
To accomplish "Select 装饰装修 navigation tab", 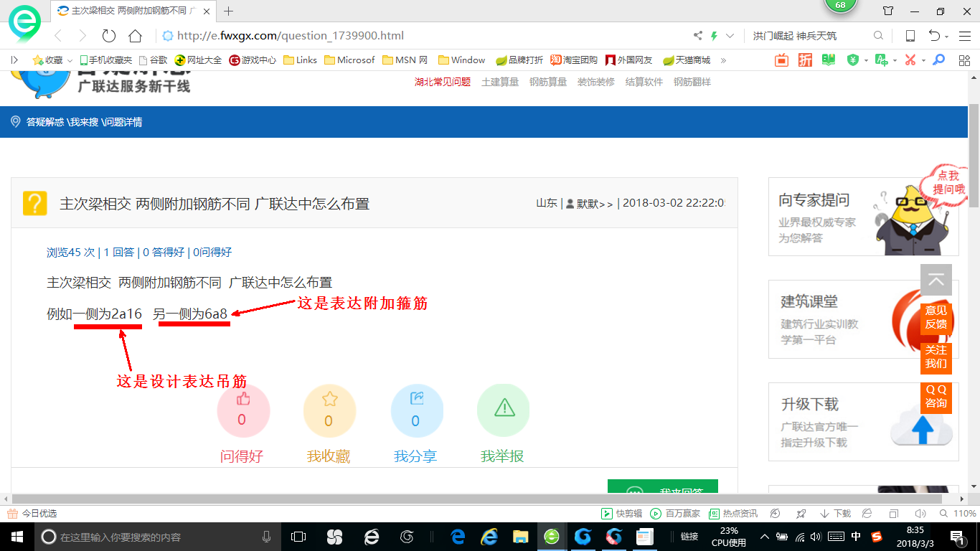I will coord(596,82).
